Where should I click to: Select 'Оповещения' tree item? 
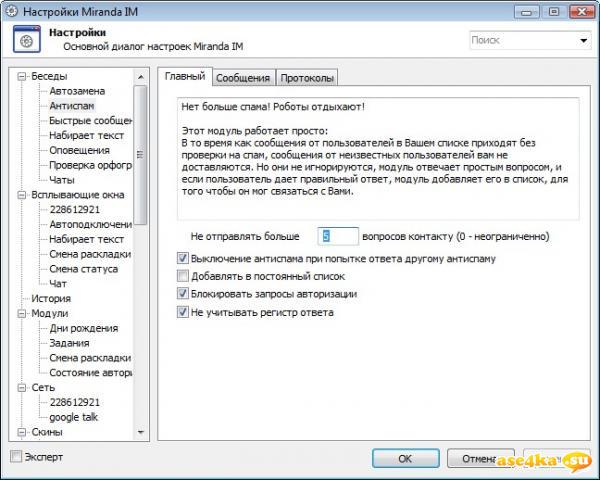[80, 150]
